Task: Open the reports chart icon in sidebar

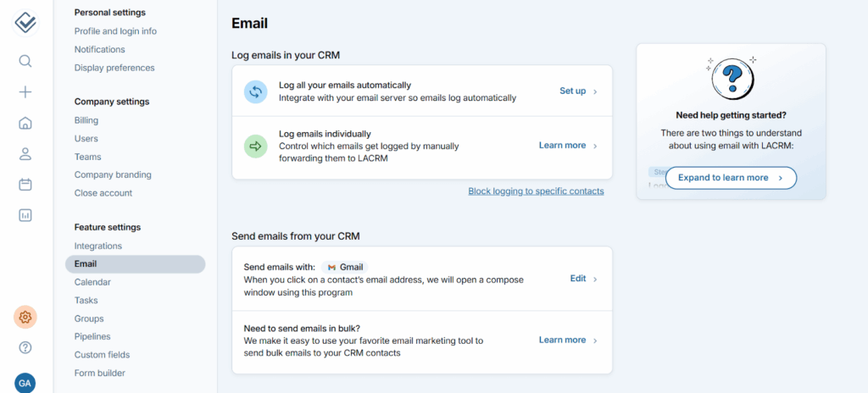Action: coord(25,215)
